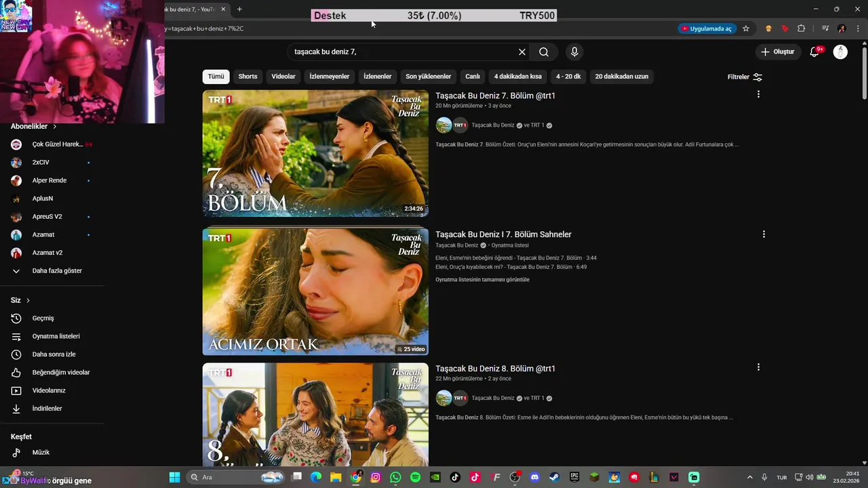Select the 4 - 20 dk chip
This screenshot has width=868, height=488.
[x=568, y=77]
